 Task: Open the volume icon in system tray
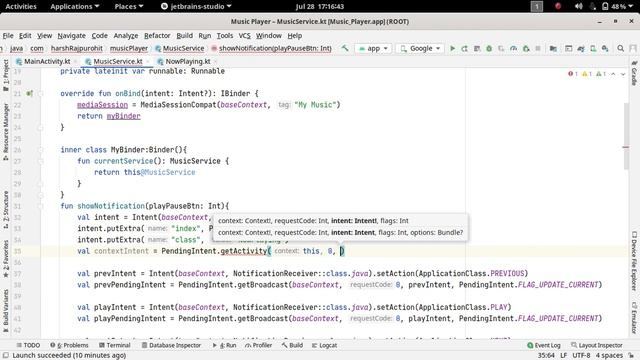pyautogui.click(x=578, y=6)
